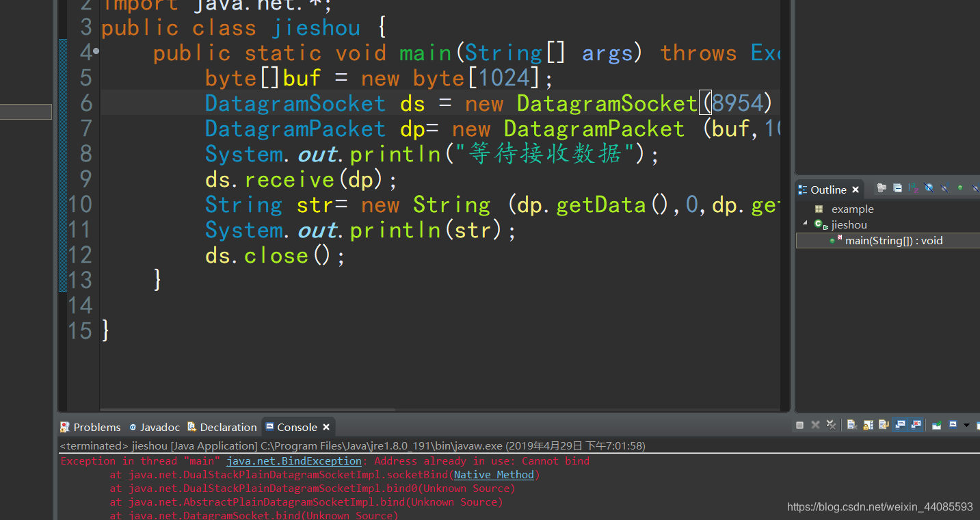Screen dimensions: 980x520
Task: Close the Console tab
Action: pos(326,427)
